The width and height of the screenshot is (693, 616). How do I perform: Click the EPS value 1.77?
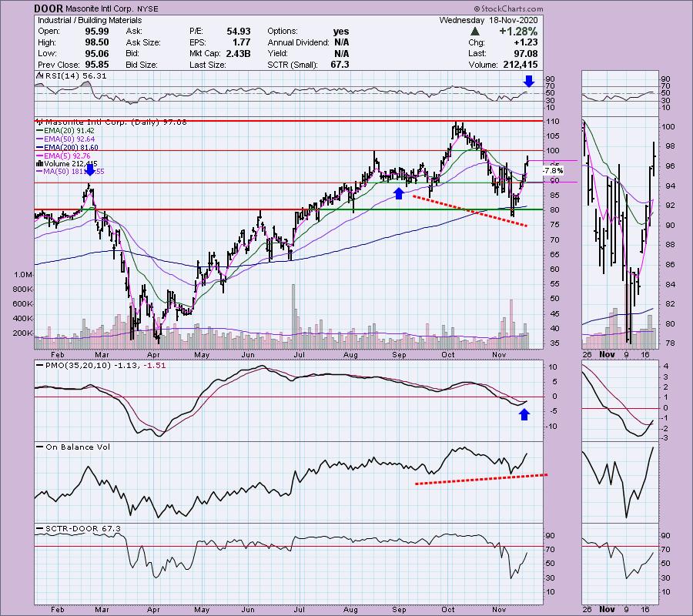[241, 42]
